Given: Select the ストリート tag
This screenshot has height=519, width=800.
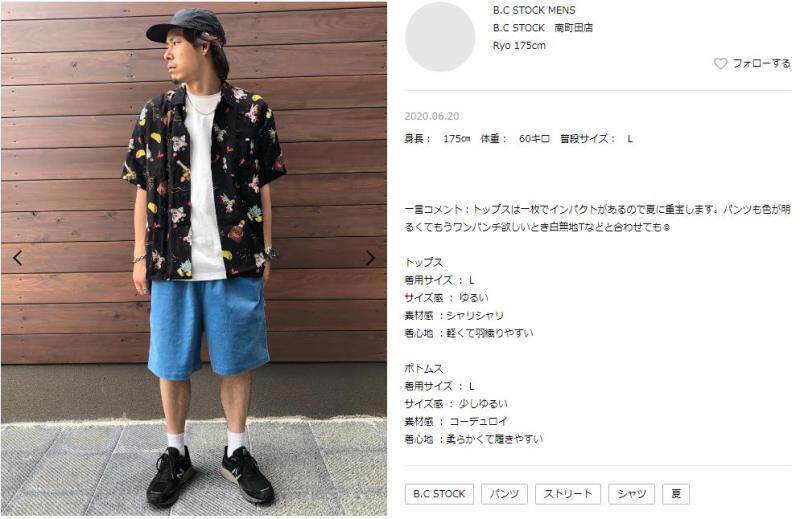Looking at the screenshot, I should pos(568,494).
